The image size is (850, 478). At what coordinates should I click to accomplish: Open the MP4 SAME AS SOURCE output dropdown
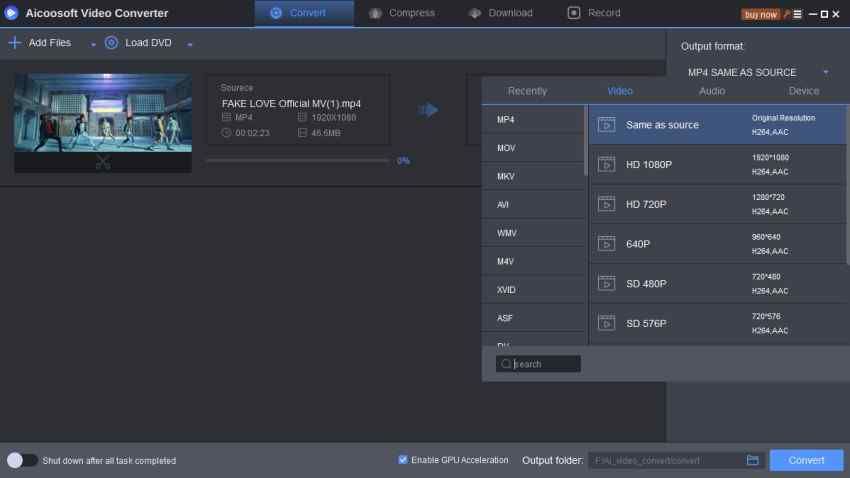pyautogui.click(x=826, y=72)
